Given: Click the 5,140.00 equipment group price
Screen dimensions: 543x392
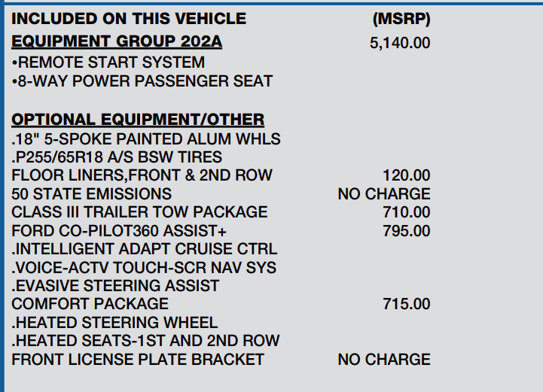Looking at the screenshot, I should [400, 43].
